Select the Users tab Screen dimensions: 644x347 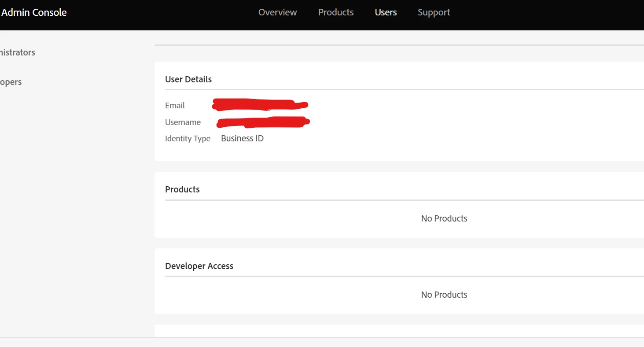[386, 12]
